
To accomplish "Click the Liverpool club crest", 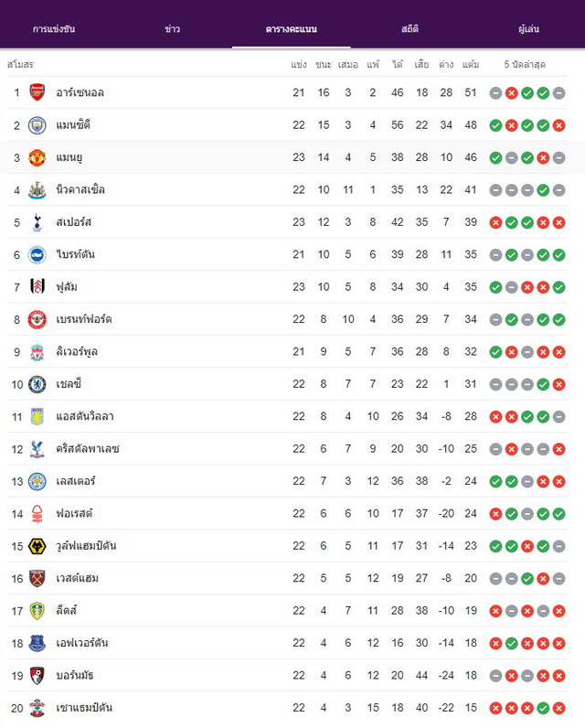I will pos(37,352).
